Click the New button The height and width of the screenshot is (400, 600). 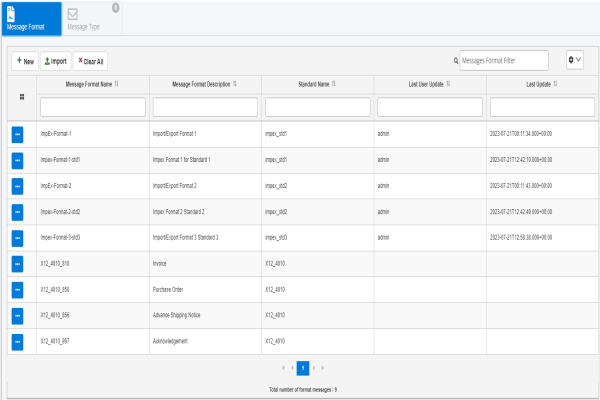click(25, 61)
